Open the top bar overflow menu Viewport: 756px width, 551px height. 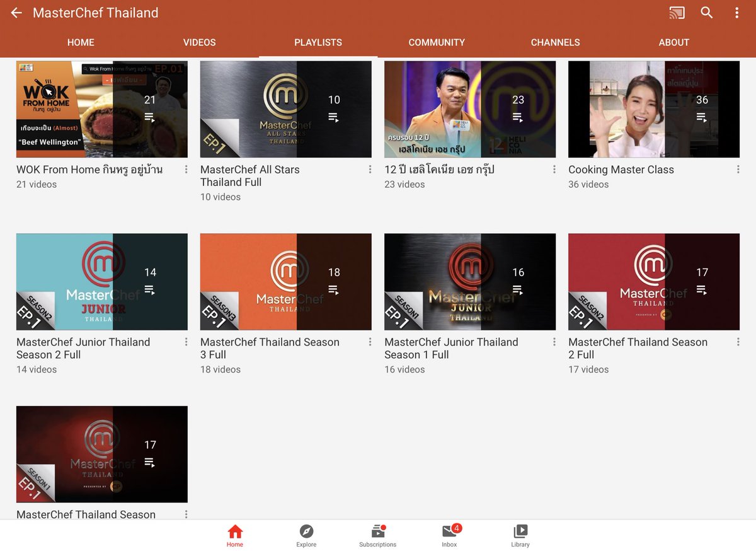click(737, 13)
